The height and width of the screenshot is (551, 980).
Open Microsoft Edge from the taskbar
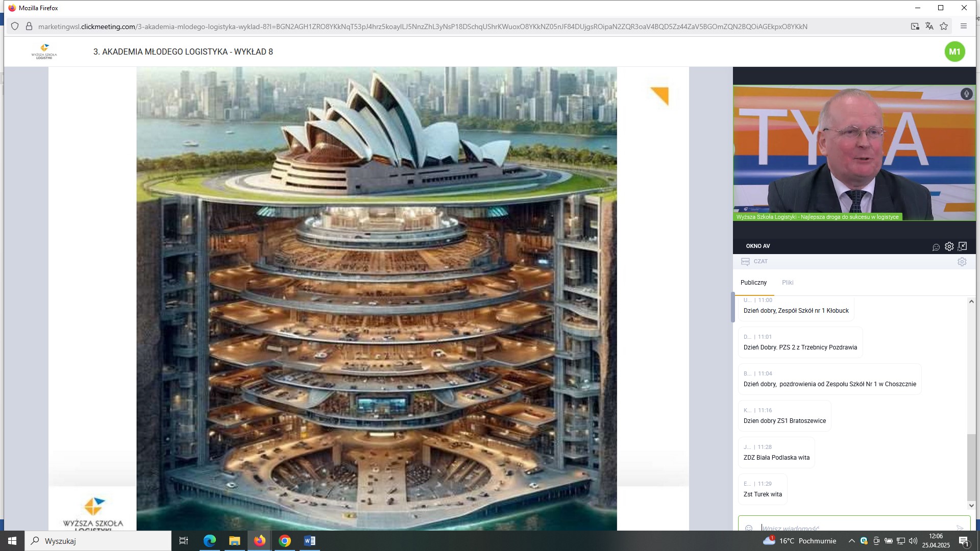(209, 541)
